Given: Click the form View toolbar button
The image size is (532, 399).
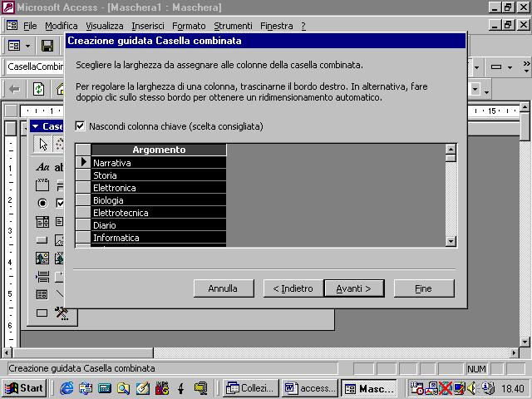Looking at the screenshot, I should (x=14, y=46).
